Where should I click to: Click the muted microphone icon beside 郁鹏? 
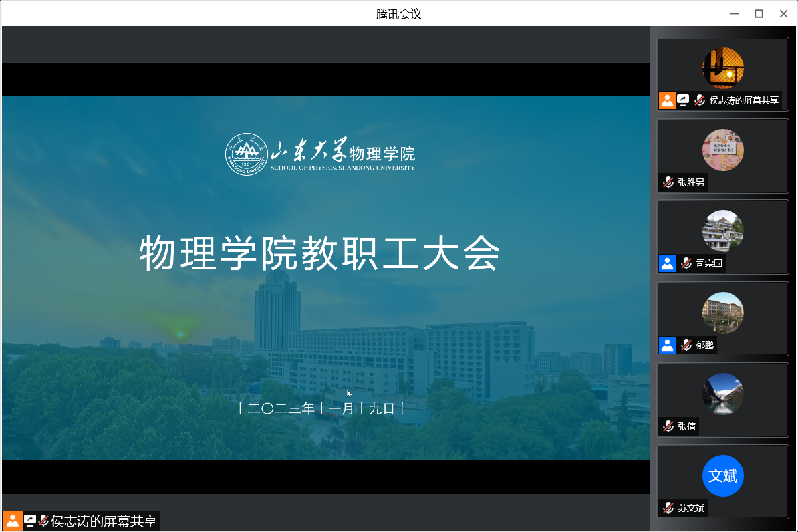[x=686, y=345]
